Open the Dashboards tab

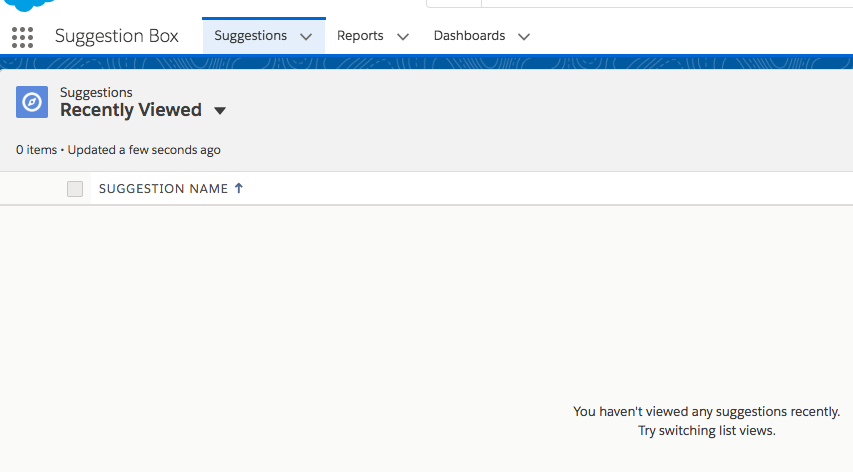tap(469, 36)
